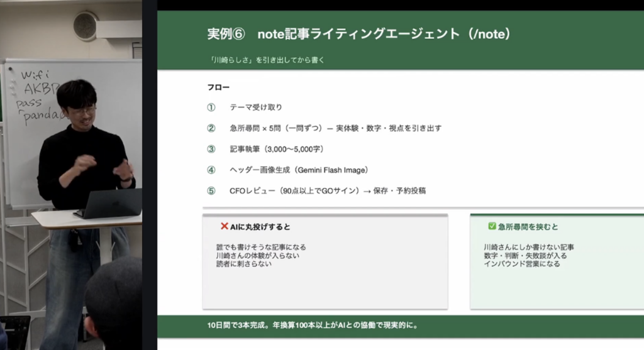The image size is (644, 350).
Task: Click the slide title 実例⑥ note記事ライティングエージェント
Action: [x=358, y=34]
